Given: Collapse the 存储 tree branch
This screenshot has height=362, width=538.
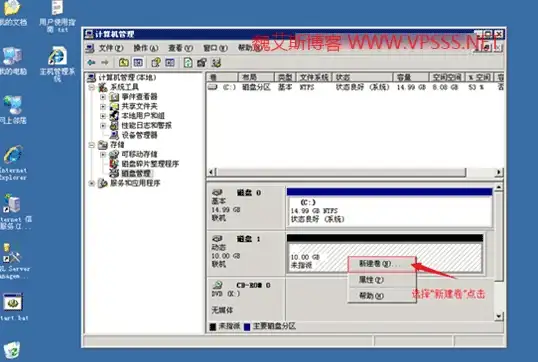Looking at the screenshot, I should point(92,145).
